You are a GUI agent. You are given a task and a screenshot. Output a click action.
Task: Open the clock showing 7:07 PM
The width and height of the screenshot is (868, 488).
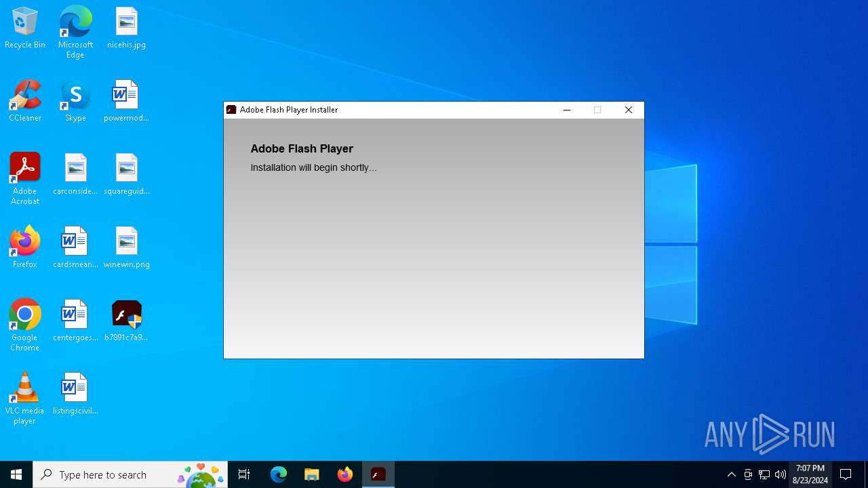pos(810,474)
